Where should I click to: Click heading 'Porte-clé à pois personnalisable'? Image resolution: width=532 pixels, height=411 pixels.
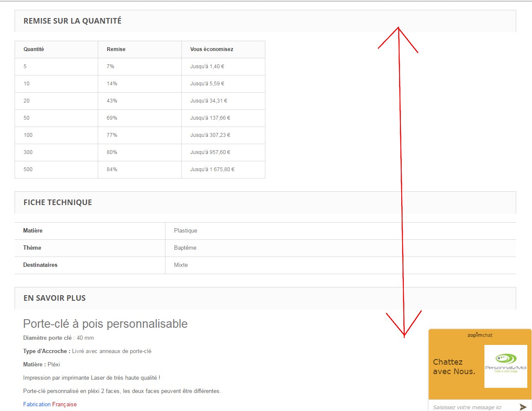tap(105, 323)
